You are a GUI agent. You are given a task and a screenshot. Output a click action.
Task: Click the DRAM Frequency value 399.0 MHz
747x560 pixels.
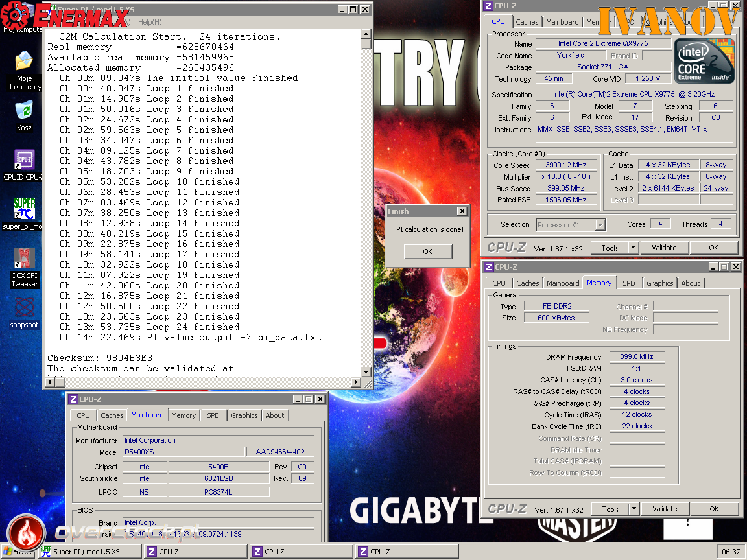pos(637,356)
